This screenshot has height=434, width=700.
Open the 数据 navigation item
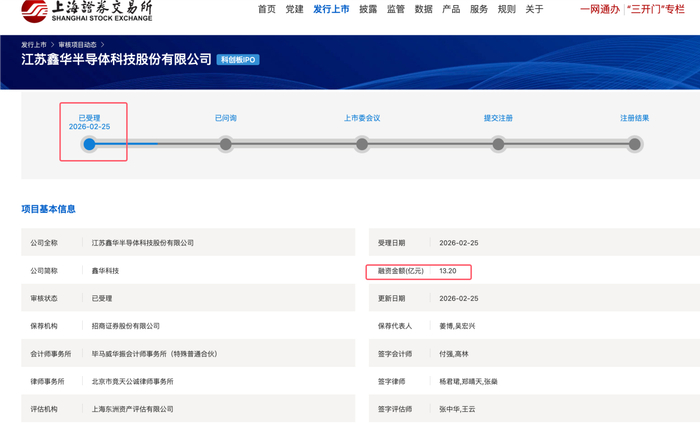[x=424, y=9]
